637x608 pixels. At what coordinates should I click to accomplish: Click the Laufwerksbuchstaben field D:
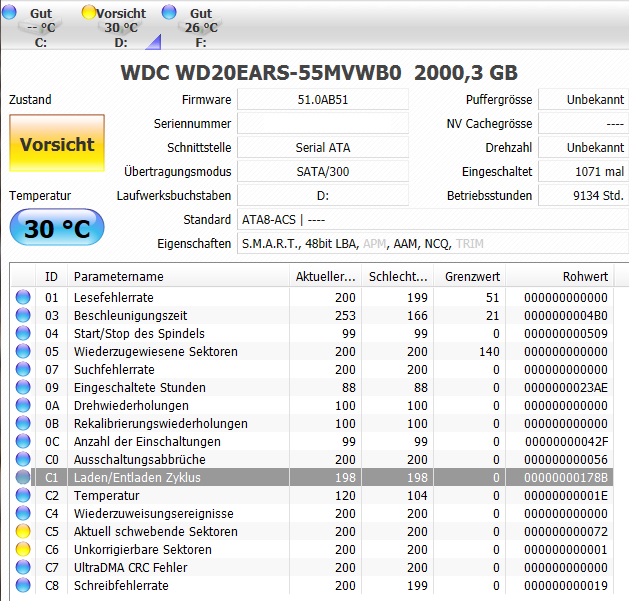point(323,195)
